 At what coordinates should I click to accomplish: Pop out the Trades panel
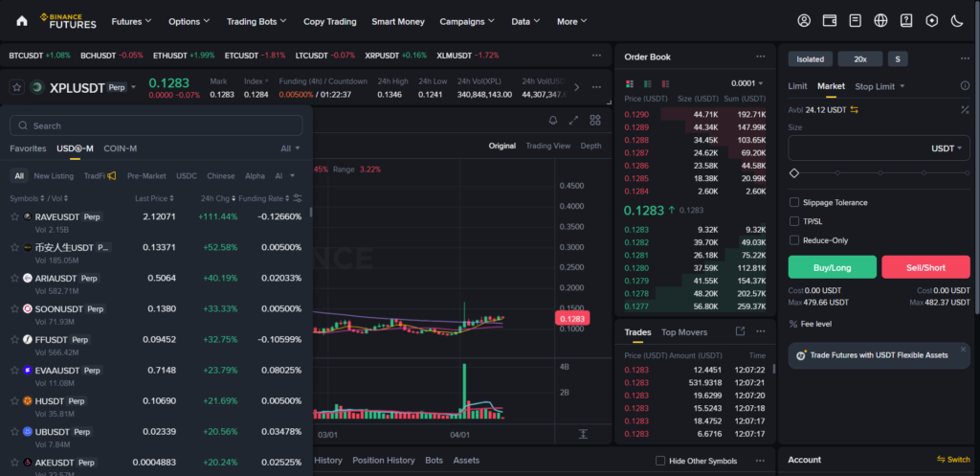(740, 331)
